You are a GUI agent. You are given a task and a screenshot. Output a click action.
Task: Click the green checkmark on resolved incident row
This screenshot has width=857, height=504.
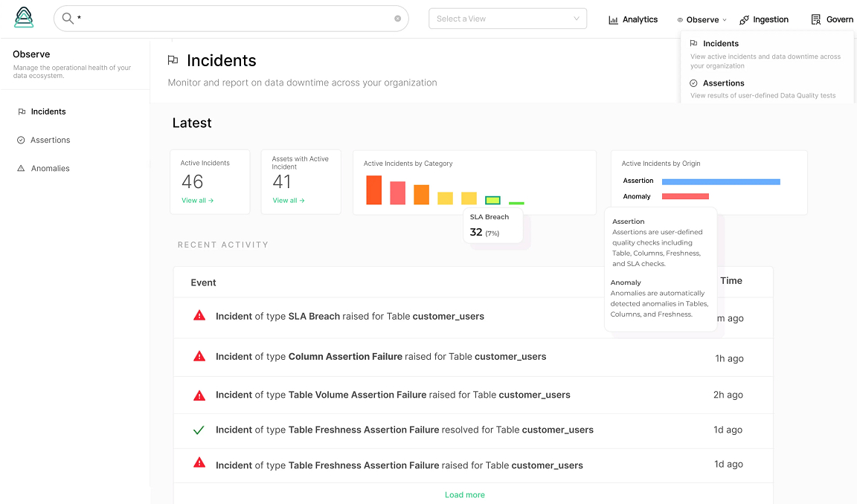pyautogui.click(x=199, y=430)
